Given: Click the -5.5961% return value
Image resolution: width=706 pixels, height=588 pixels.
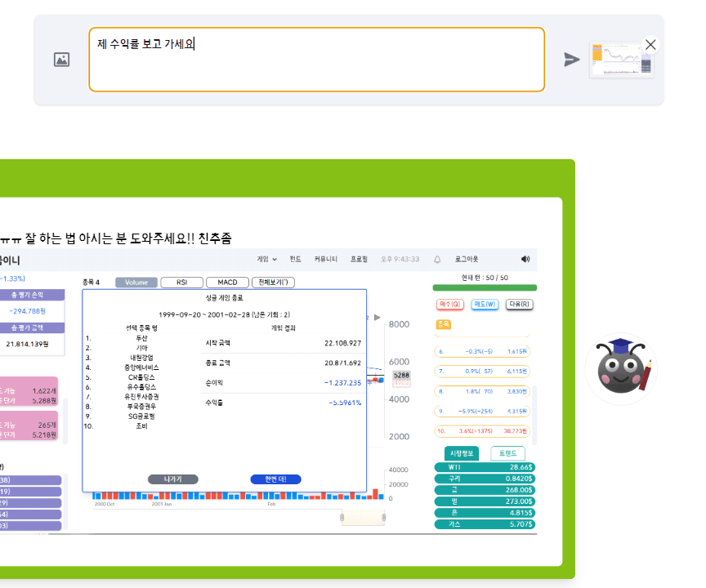Looking at the screenshot, I should pos(345,403).
